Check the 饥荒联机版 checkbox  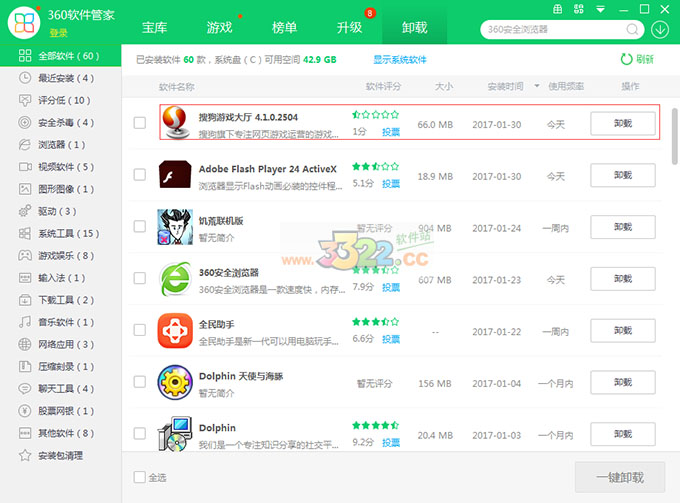coord(140,226)
